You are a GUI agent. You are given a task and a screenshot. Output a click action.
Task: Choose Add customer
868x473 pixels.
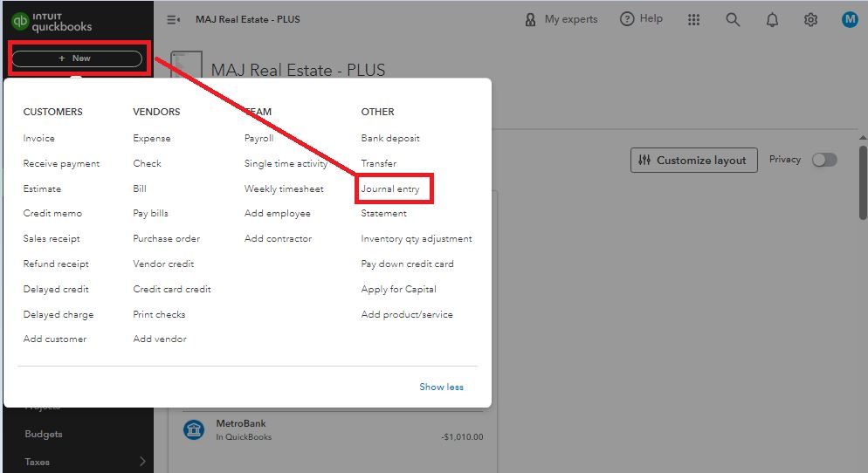55,339
